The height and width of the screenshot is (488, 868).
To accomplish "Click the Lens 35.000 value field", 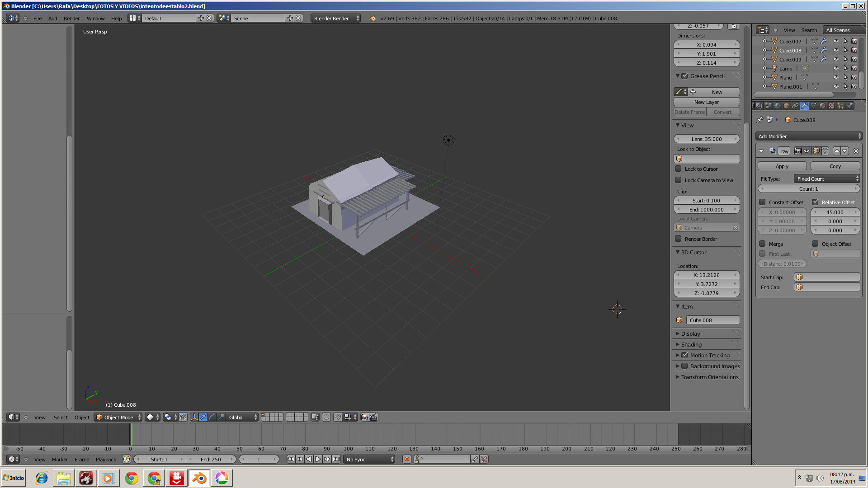I will click(x=706, y=139).
